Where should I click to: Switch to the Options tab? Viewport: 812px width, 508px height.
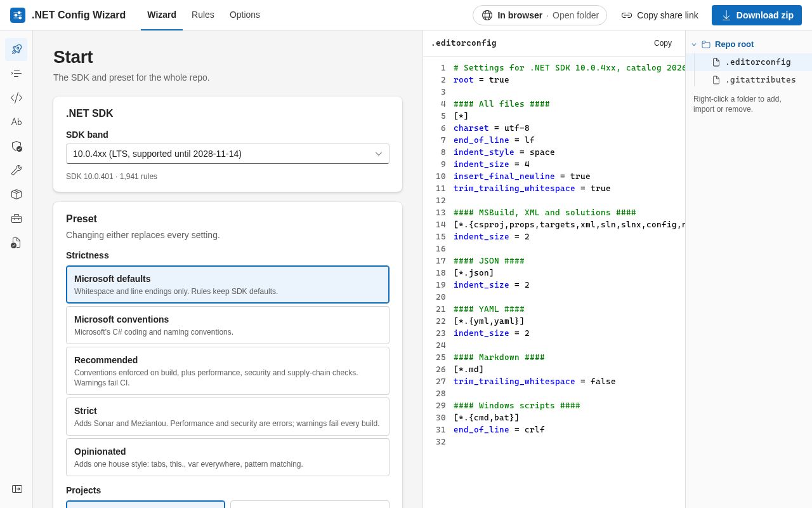[x=245, y=15]
